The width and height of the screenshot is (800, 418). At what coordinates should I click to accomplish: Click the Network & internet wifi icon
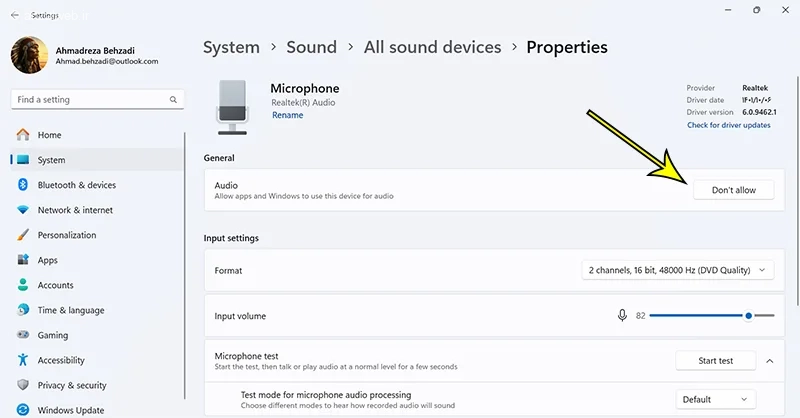pos(22,210)
